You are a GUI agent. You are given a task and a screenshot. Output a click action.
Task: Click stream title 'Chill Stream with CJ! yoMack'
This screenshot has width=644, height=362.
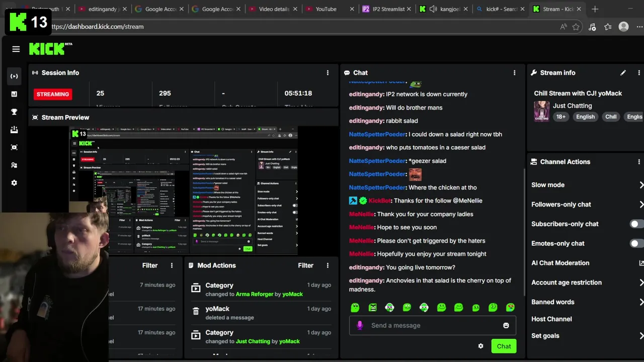tap(578, 94)
